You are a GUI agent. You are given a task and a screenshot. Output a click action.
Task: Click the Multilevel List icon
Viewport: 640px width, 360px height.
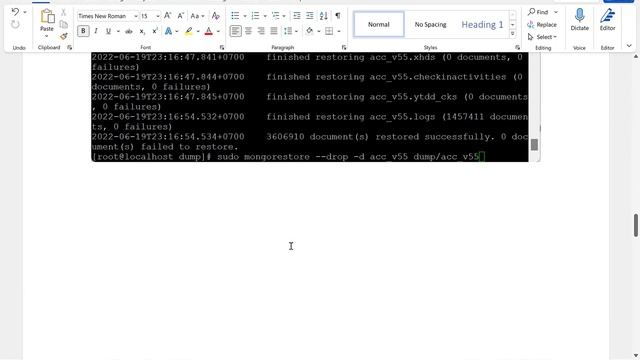[276, 16]
